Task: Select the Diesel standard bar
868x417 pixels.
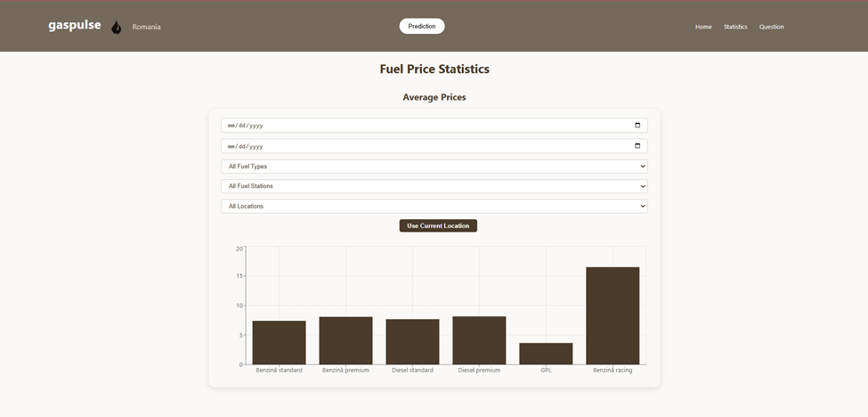Action: [x=412, y=342]
